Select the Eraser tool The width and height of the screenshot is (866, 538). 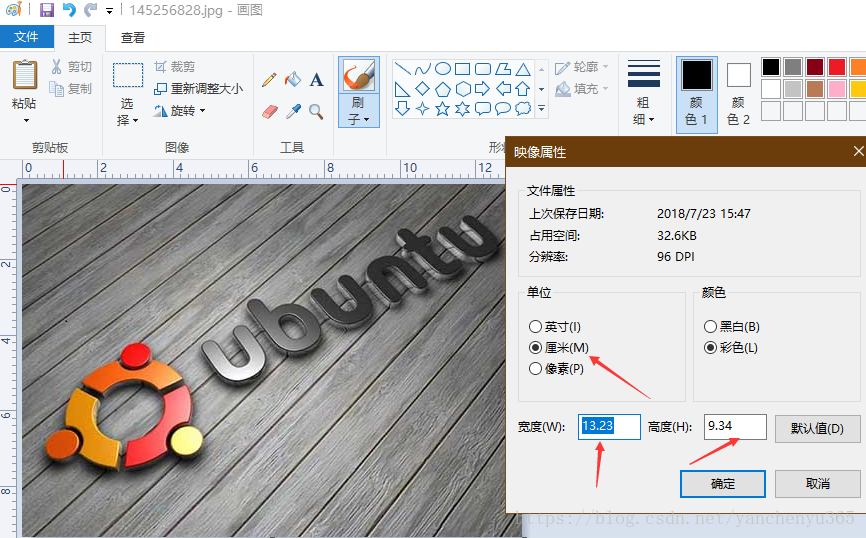[x=269, y=112]
